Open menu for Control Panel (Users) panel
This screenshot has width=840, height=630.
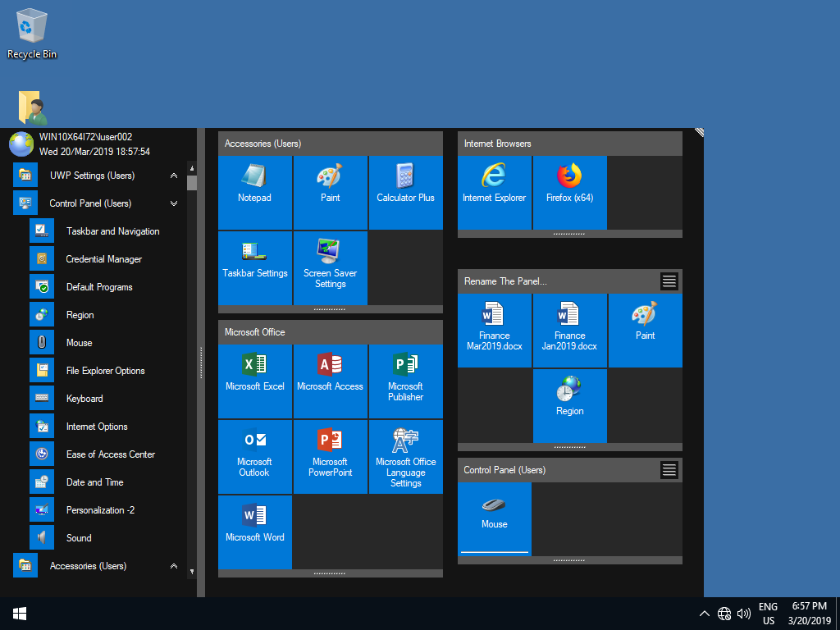(x=669, y=470)
